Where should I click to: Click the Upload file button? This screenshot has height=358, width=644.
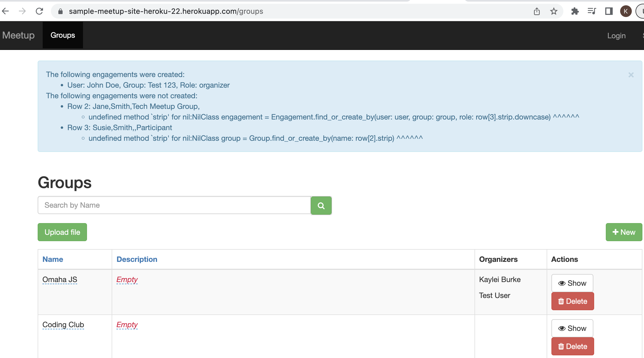tap(62, 232)
